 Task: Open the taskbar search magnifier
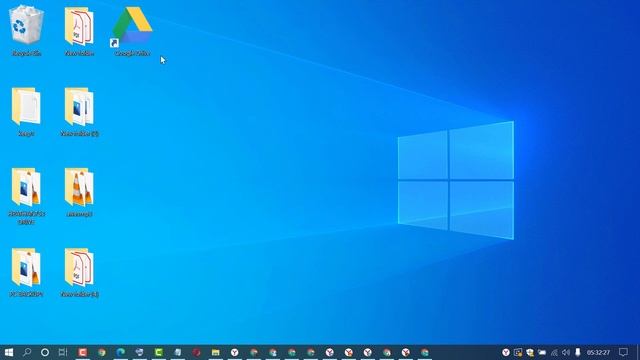click(x=27, y=352)
